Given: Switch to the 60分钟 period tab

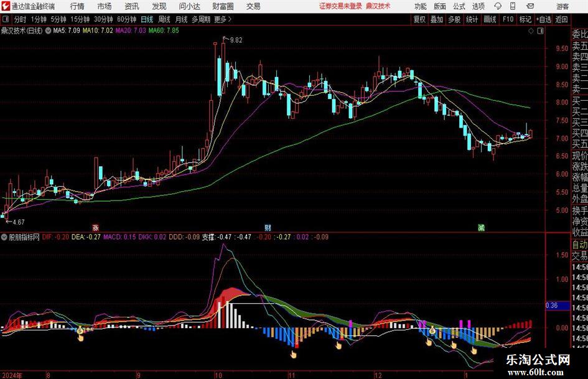Looking at the screenshot, I should [x=126, y=19].
